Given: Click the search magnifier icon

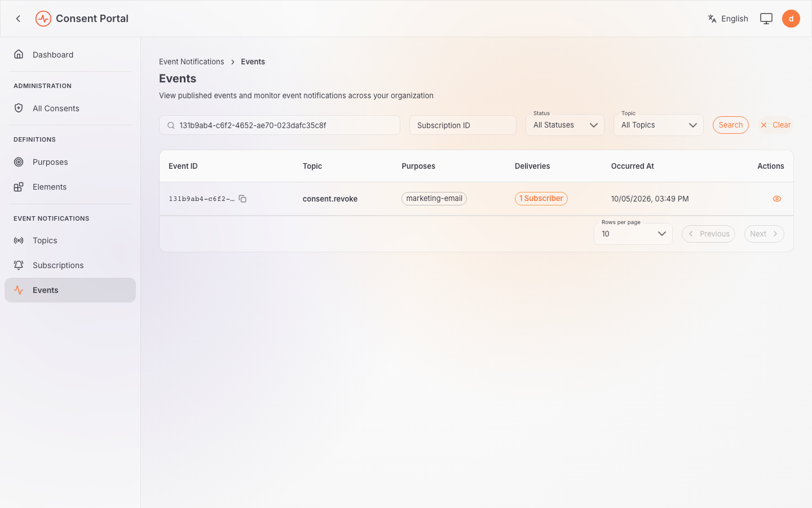Looking at the screenshot, I should tap(171, 125).
